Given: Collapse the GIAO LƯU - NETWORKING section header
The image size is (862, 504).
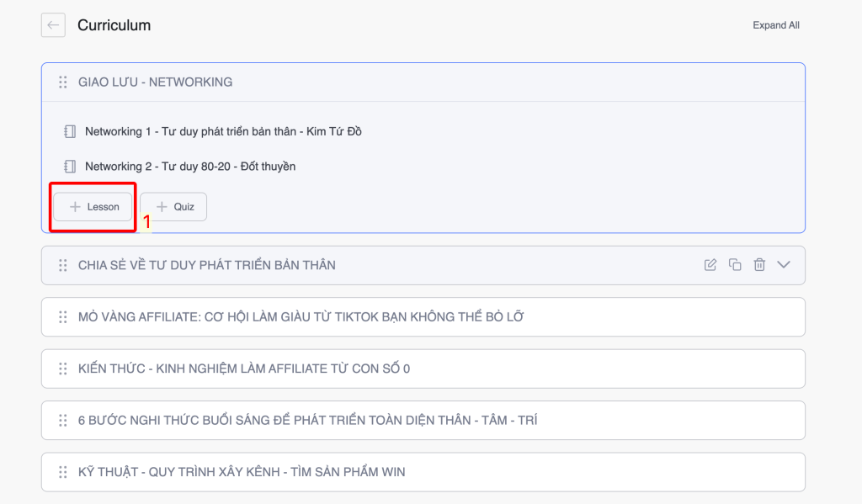Looking at the screenshot, I should [421, 82].
